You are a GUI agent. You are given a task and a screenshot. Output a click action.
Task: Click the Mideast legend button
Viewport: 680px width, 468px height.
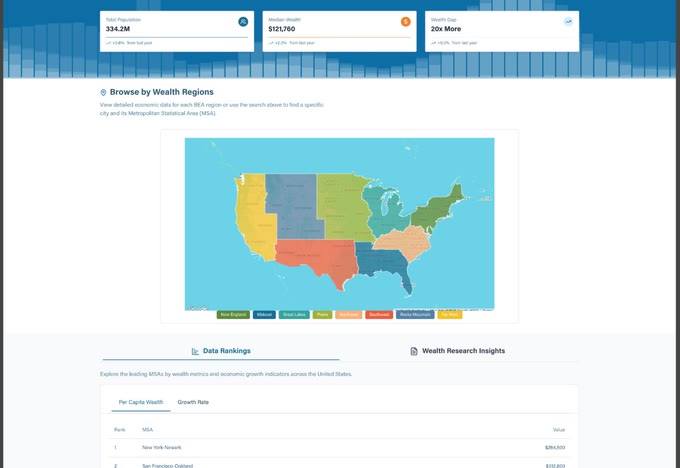(264, 314)
